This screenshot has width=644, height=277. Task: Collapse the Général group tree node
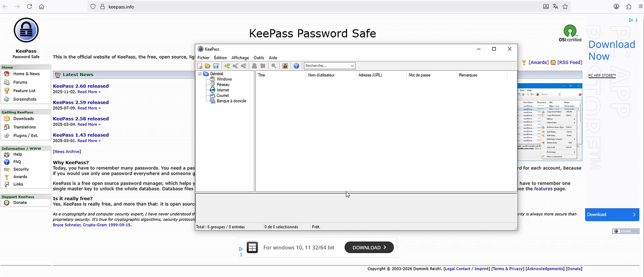[200, 74]
